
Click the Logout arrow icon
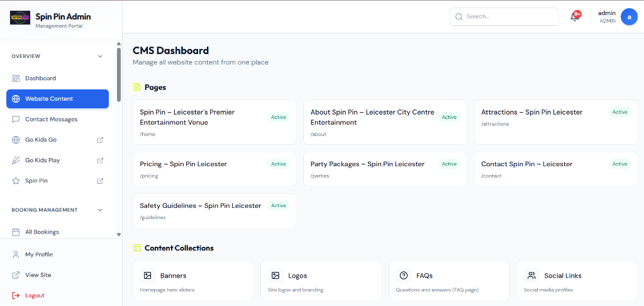click(16, 295)
